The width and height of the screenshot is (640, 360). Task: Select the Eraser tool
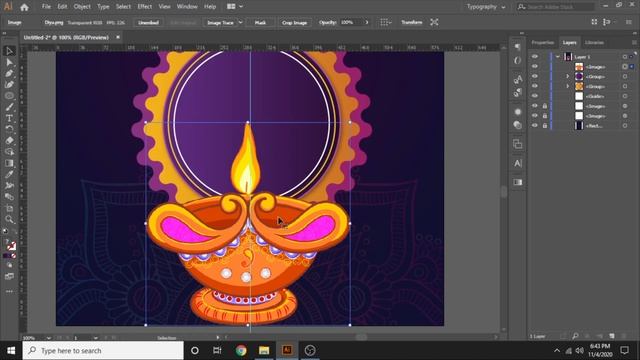click(x=9, y=140)
